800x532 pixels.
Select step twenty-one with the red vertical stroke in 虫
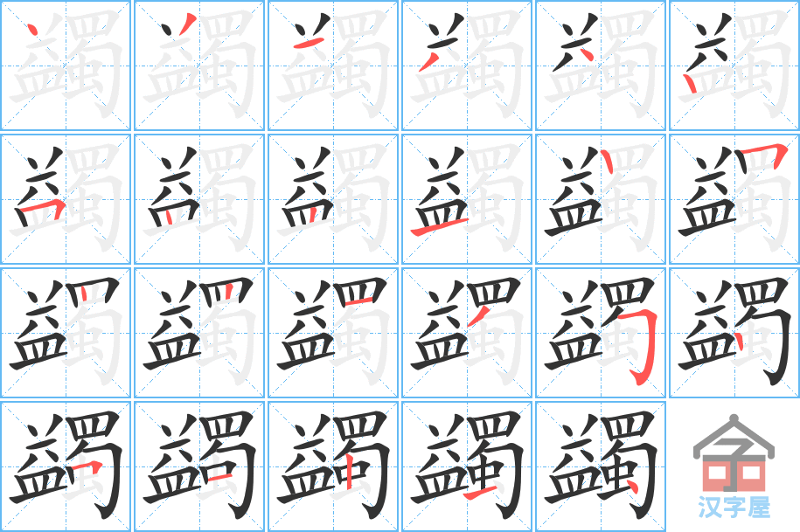click(x=333, y=466)
